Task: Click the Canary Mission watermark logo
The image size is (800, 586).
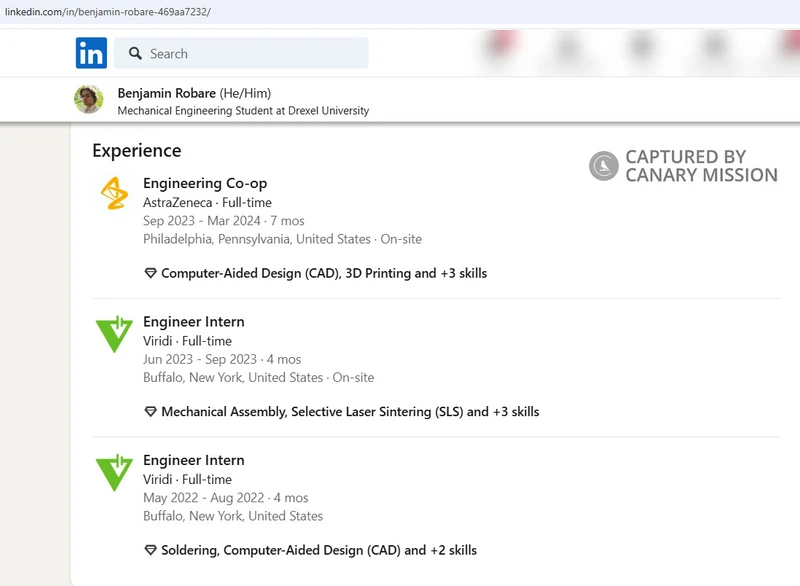Action: tap(604, 166)
